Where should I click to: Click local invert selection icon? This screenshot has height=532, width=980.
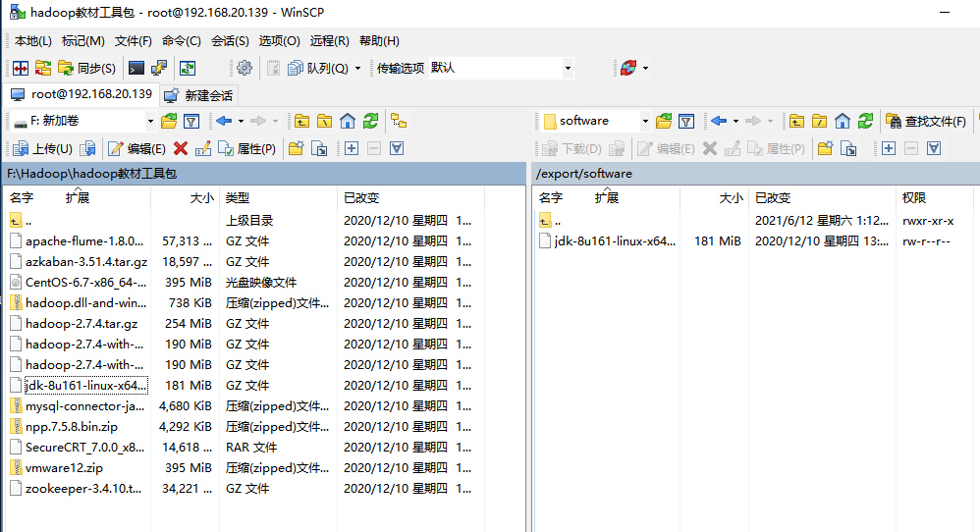[397, 148]
